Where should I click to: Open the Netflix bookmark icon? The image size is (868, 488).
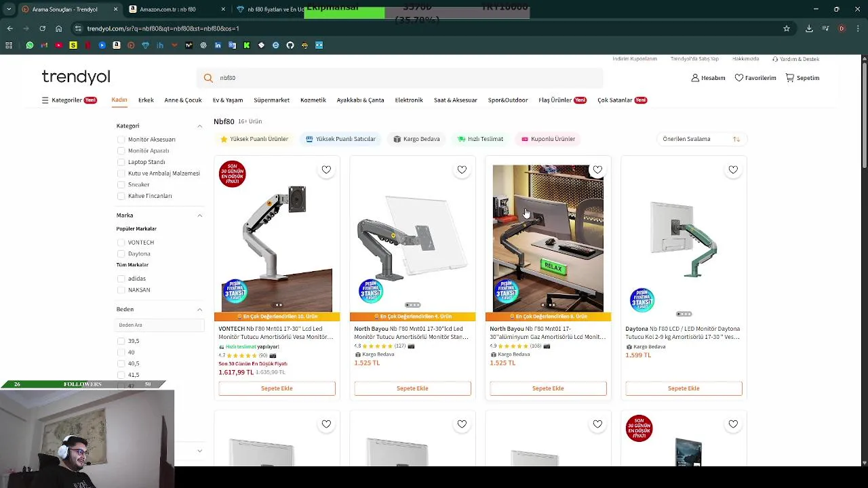pyautogui.click(x=87, y=45)
